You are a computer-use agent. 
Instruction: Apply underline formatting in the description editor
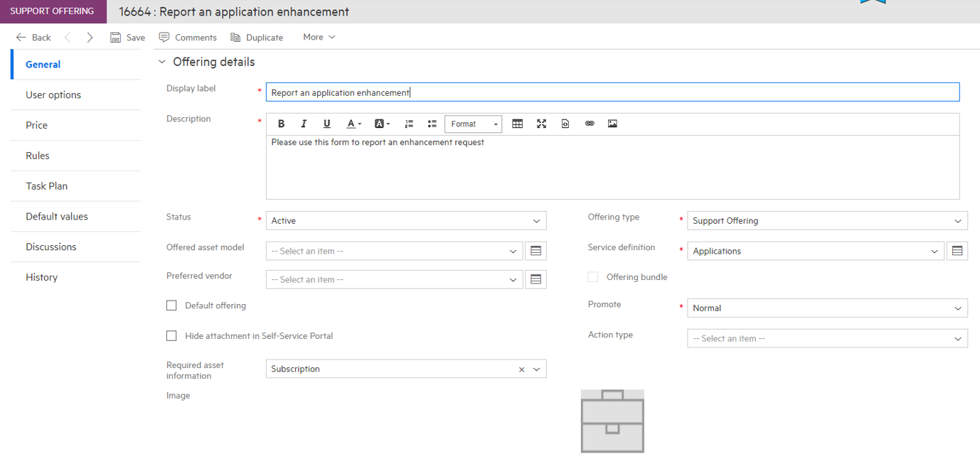[326, 123]
